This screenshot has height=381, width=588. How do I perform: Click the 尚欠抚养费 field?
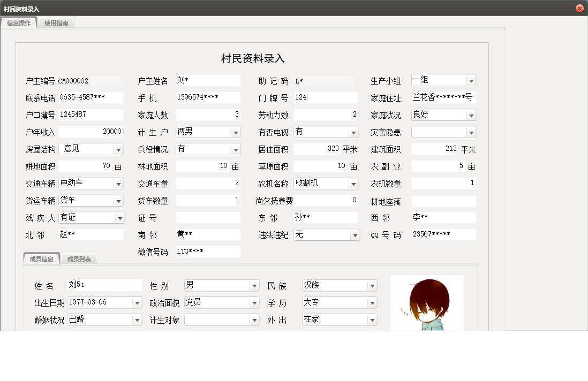[x=326, y=200]
